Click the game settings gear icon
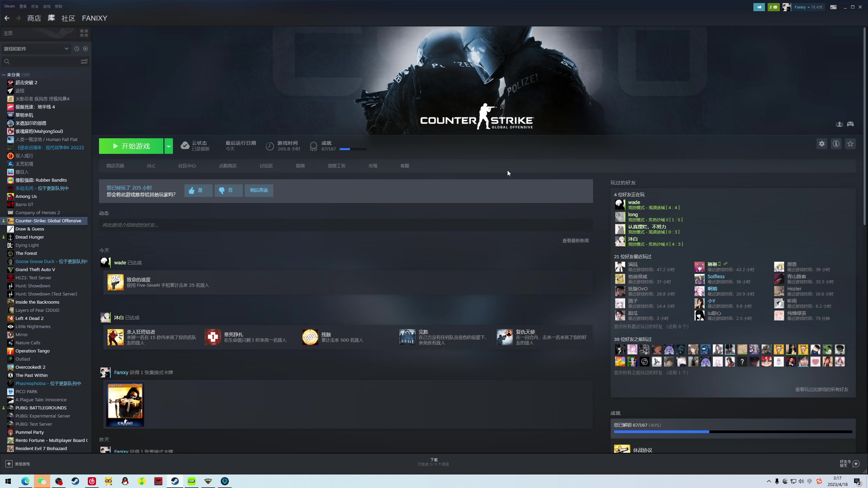The width and height of the screenshot is (868, 488). click(822, 144)
